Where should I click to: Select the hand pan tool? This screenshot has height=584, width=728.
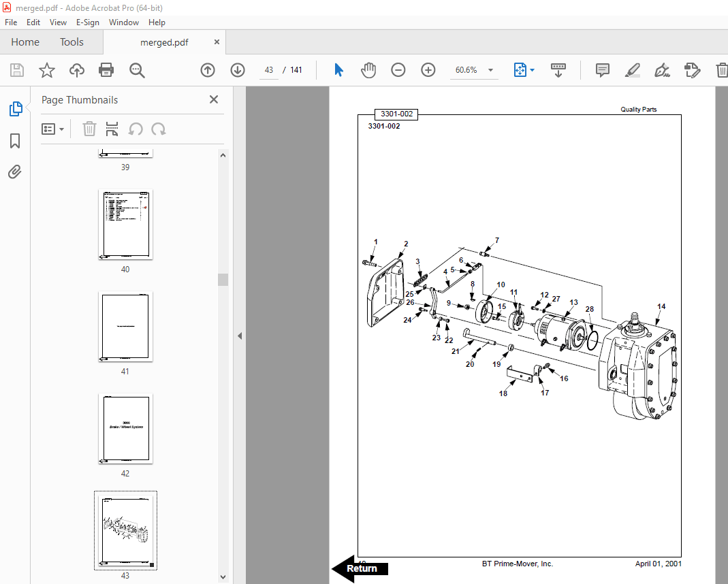click(x=368, y=70)
